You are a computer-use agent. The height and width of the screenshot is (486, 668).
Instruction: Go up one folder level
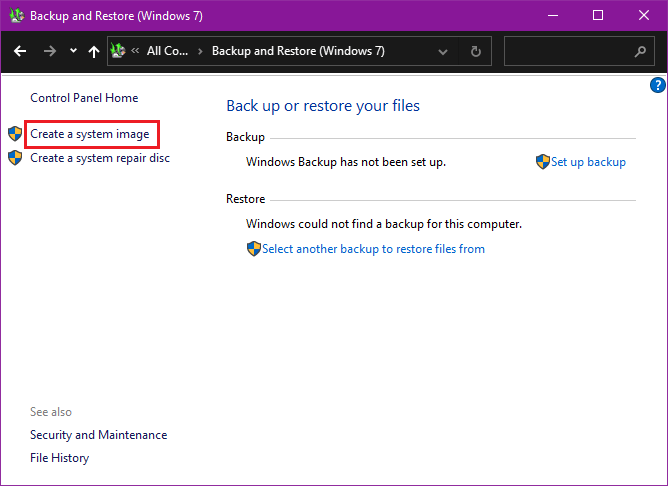coord(93,51)
